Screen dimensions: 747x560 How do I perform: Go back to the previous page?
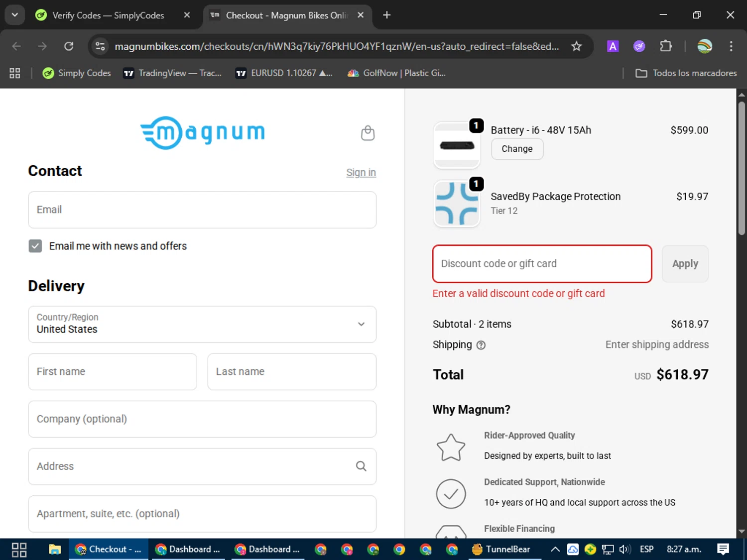point(16,46)
